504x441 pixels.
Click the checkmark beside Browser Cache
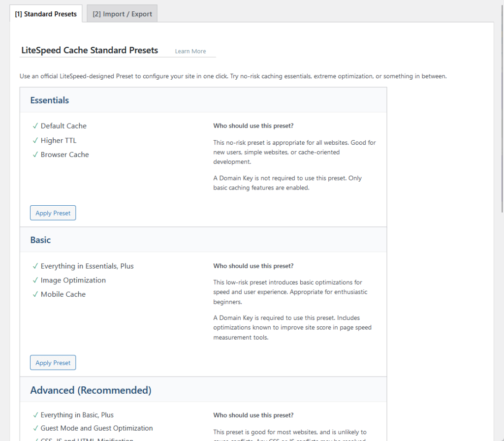tap(35, 155)
